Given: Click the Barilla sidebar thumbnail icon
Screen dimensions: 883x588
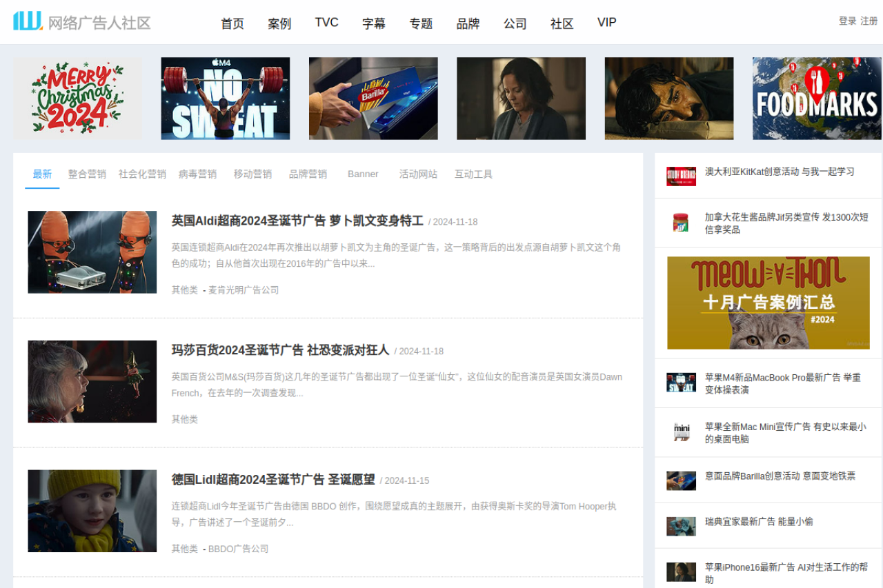Looking at the screenshot, I should coord(681,480).
